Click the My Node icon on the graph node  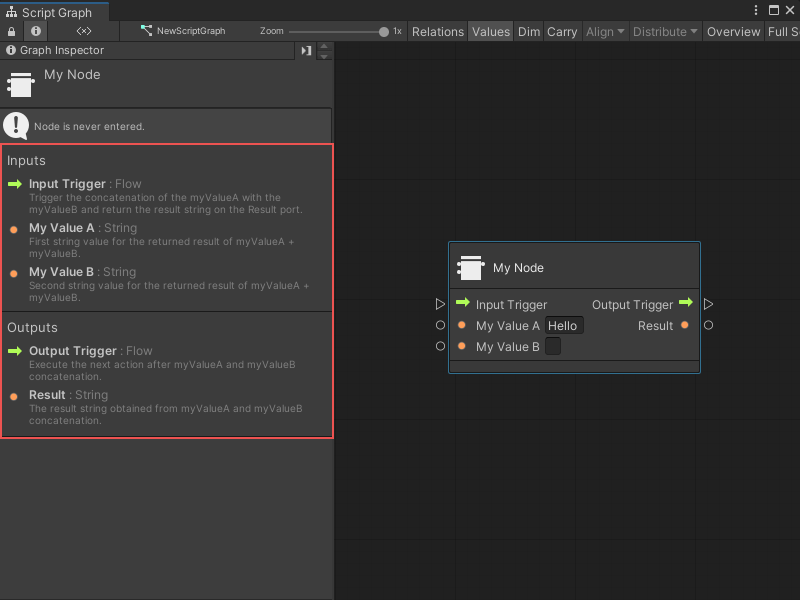470,268
